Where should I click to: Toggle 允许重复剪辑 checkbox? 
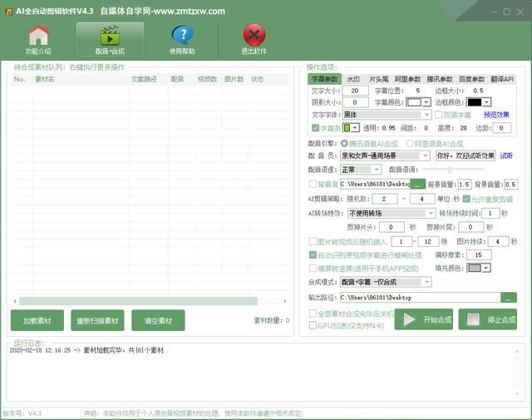click(x=466, y=199)
